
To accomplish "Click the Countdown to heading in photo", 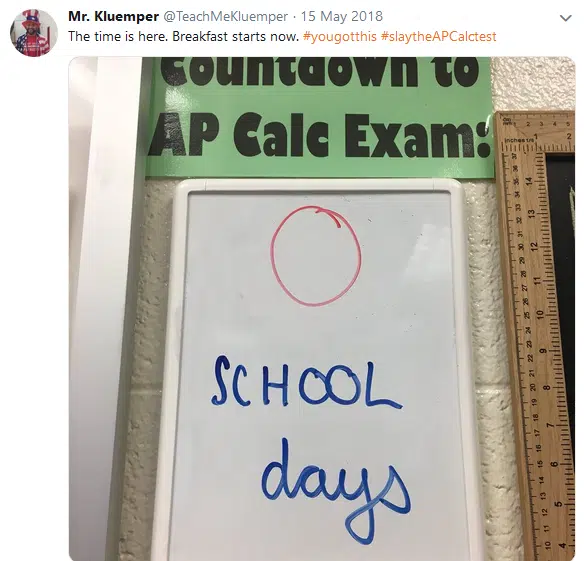I will (320, 73).
